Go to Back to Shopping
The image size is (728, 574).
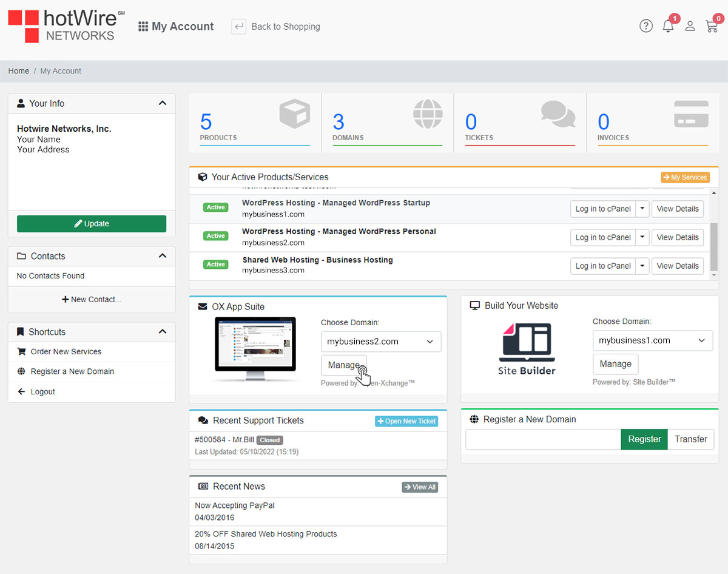(x=276, y=27)
